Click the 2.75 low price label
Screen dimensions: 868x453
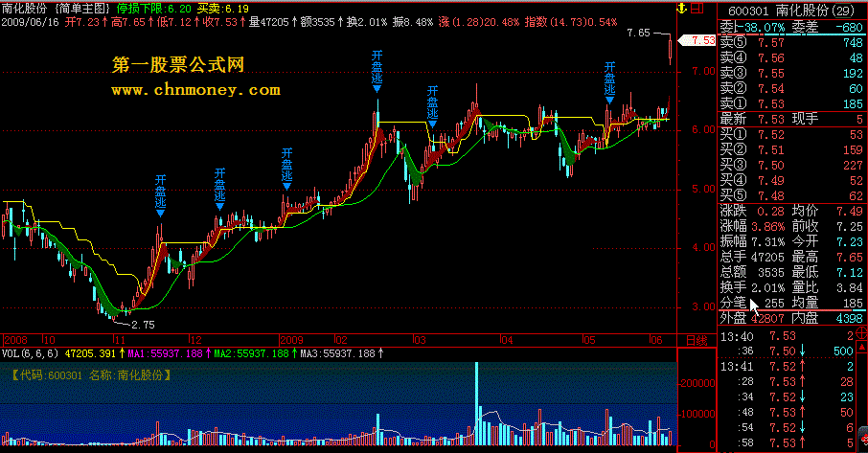click(143, 325)
